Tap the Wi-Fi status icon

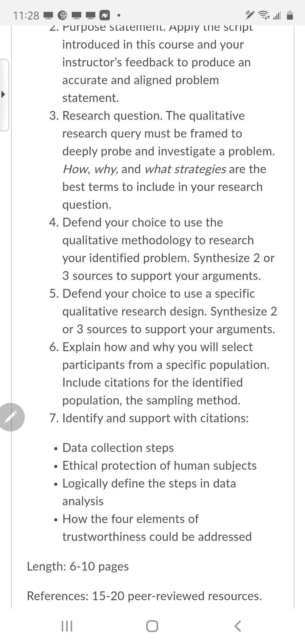tap(263, 15)
